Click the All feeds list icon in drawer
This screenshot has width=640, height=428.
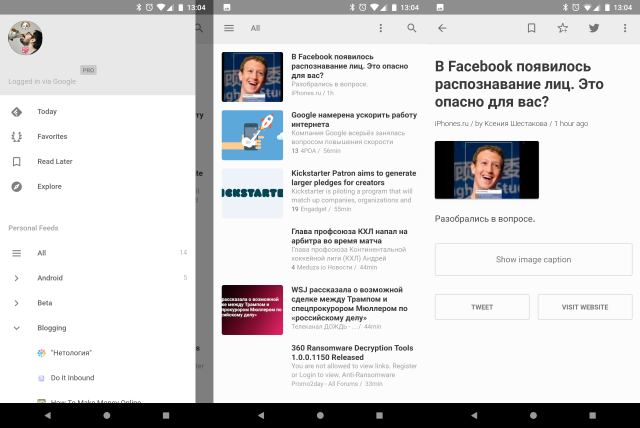click(x=16, y=253)
